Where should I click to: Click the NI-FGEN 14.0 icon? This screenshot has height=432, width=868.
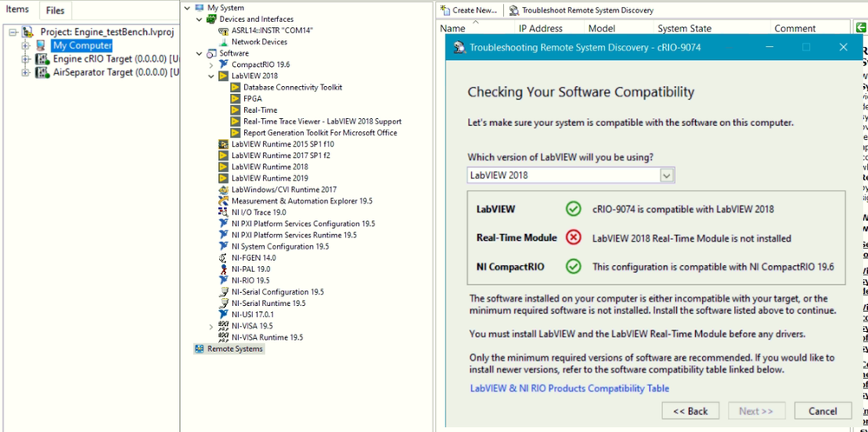[223, 258]
